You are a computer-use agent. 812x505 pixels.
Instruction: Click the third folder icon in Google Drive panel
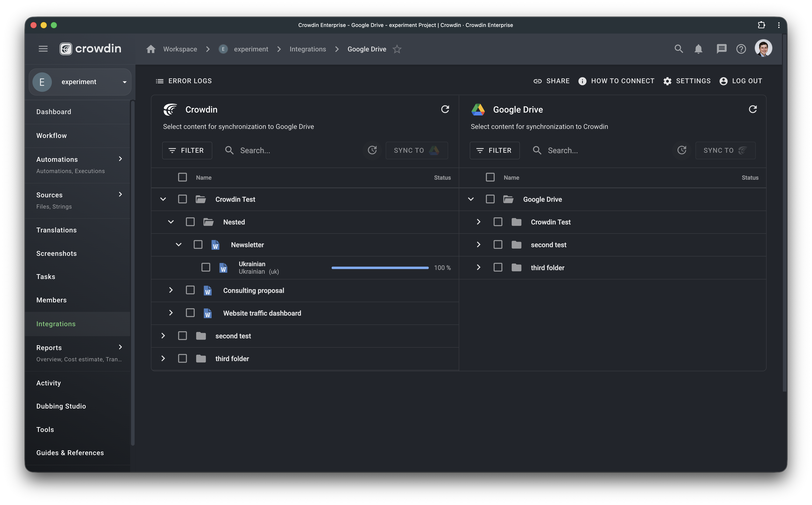click(516, 268)
